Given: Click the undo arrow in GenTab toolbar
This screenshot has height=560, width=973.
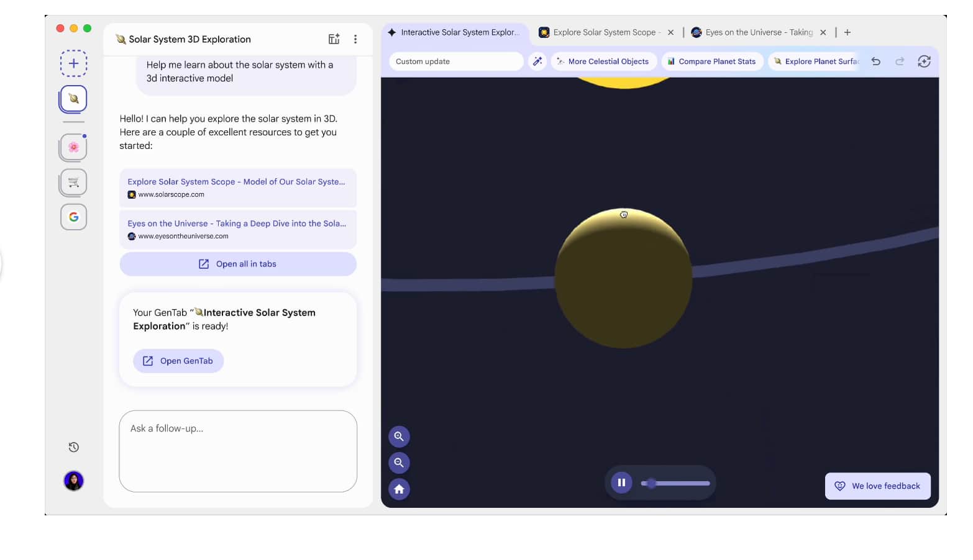Looking at the screenshot, I should [876, 61].
